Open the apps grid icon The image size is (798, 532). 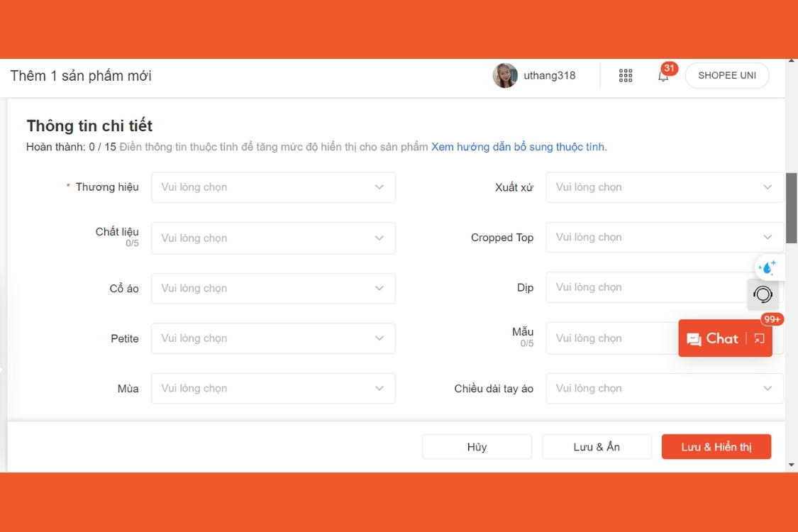pyautogui.click(x=626, y=76)
